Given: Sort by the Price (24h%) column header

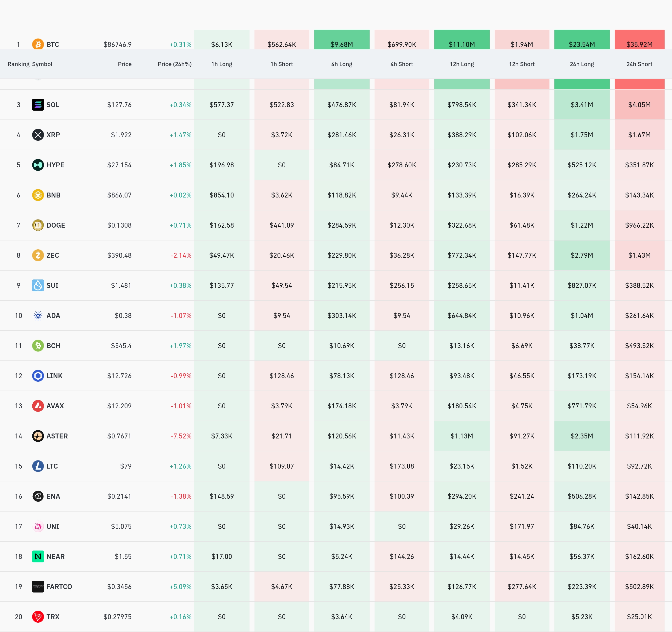Looking at the screenshot, I should pyautogui.click(x=174, y=64).
